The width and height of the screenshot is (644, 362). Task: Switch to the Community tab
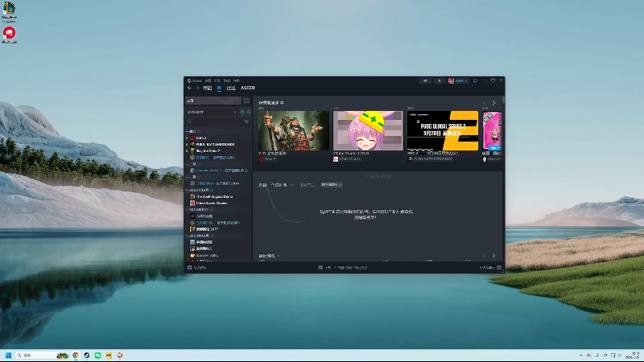tap(231, 88)
